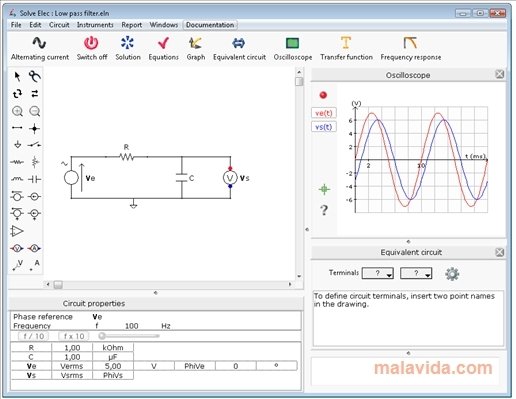Place an ammeter instrument

(x=34, y=248)
